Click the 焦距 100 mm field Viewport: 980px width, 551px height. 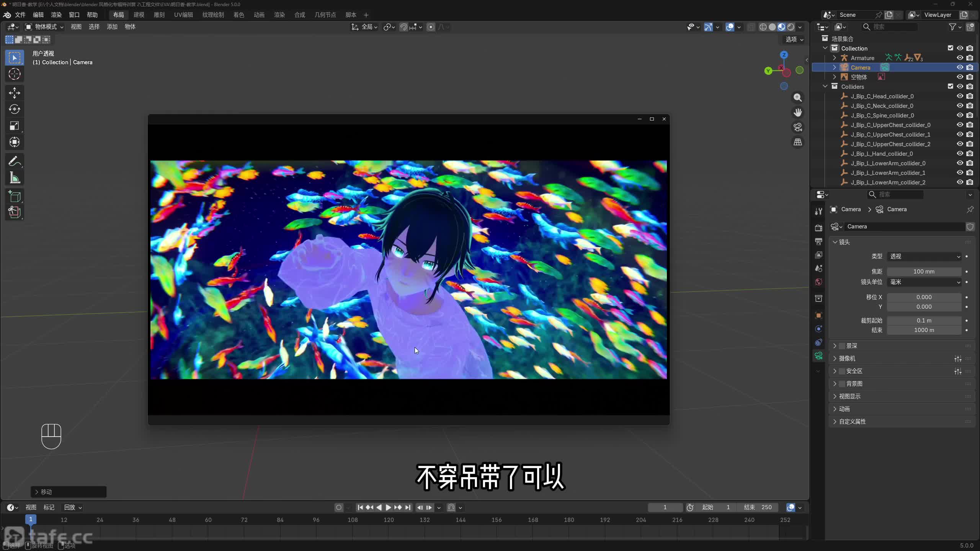pos(924,272)
